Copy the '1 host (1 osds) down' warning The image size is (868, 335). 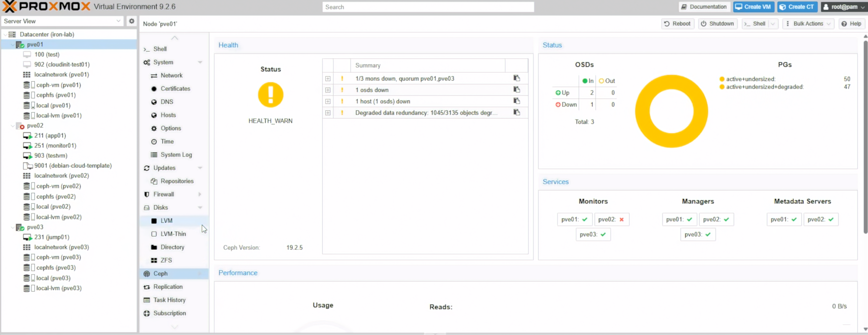(x=516, y=101)
